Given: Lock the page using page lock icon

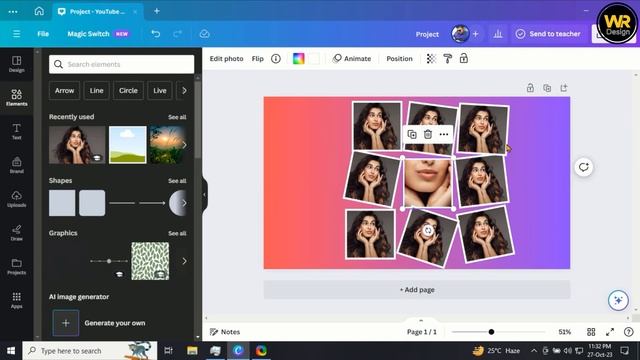Looking at the screenshot, I should point(530,88).
